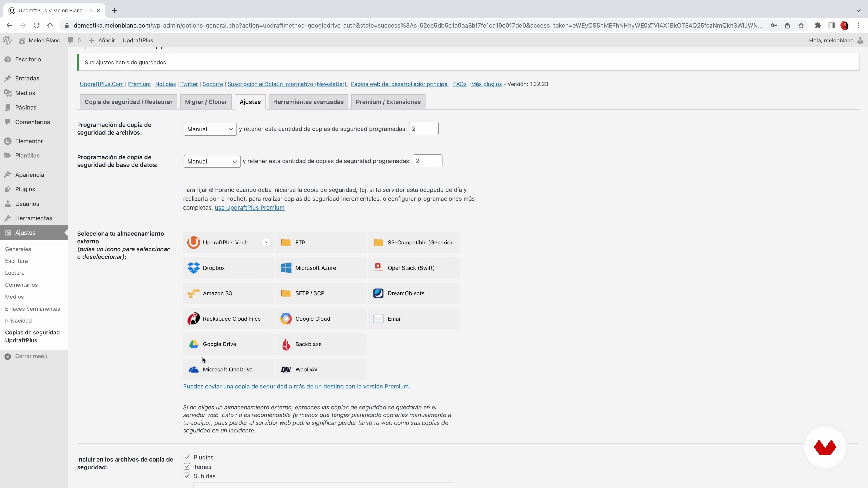Select Google Cloud storage option
Image resolution: width=868 pixels, height=488 pixels.
(x=321, y=319)
